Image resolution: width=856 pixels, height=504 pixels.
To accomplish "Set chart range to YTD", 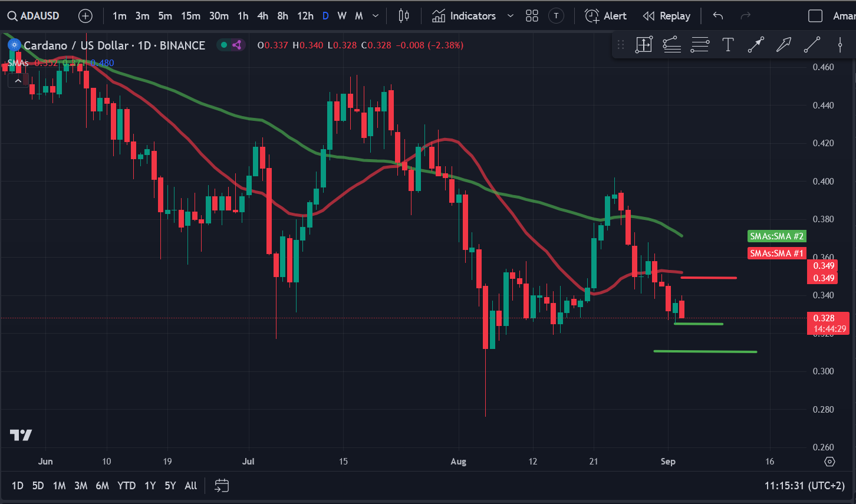I will [126, 486].
